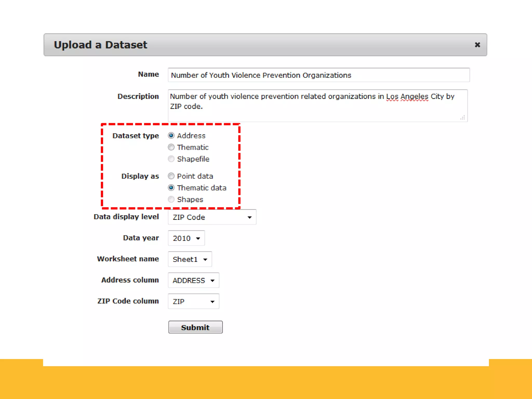The image size is (532, 399).
Task: Expand the ZIP Code column dropdown
Action: [193, 301]
